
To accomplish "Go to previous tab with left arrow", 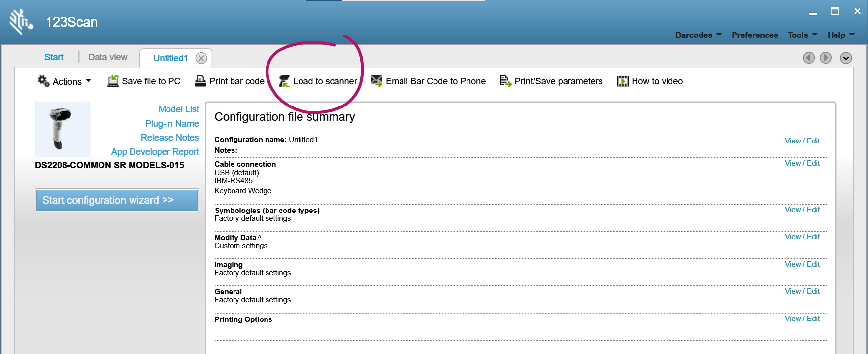I will 809,58.
